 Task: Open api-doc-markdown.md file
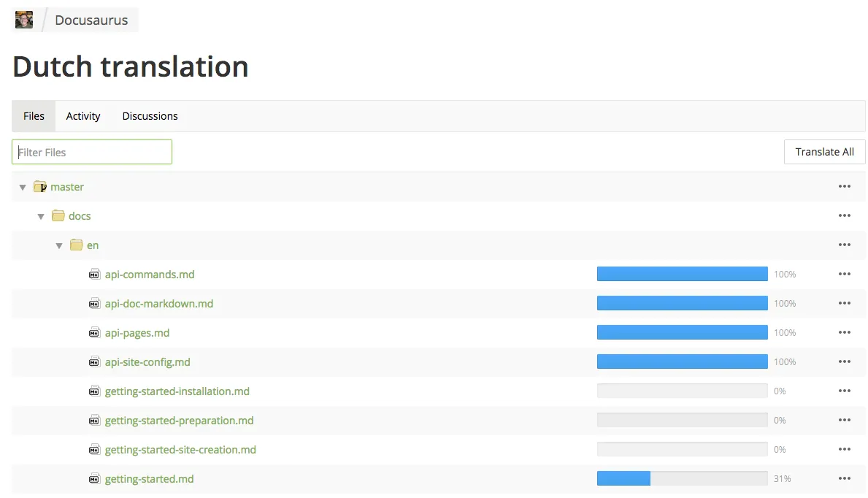(x=159, y=304)
